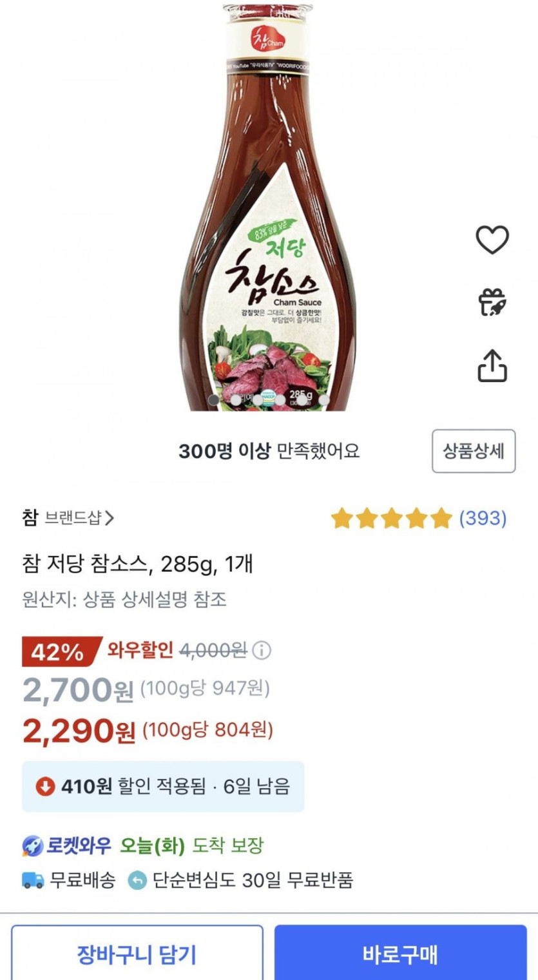This screenshot has height=980, width=538.
Task: Select the third image carousel dot
Action: pyautogui.click(x=258, y=400)
